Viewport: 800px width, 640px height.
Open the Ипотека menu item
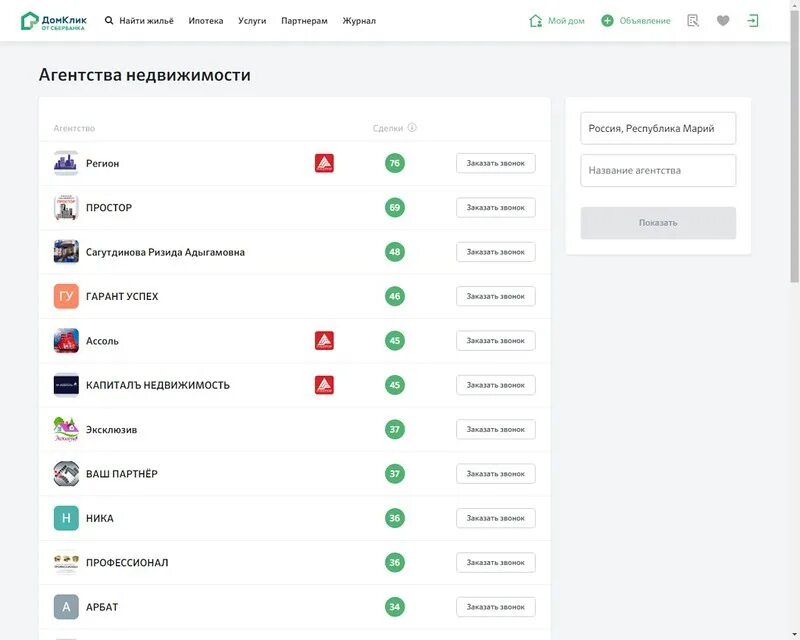coord(206,20)
